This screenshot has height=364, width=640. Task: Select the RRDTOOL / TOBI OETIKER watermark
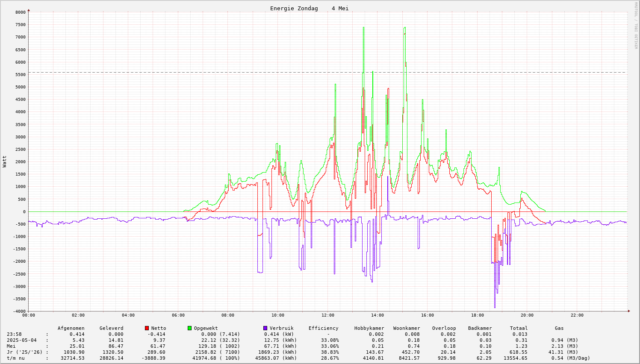click(x=636, y=25)
